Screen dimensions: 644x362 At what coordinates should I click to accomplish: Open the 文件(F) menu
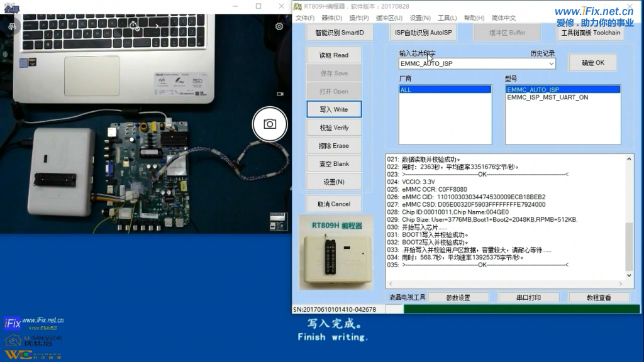point(305,18)
